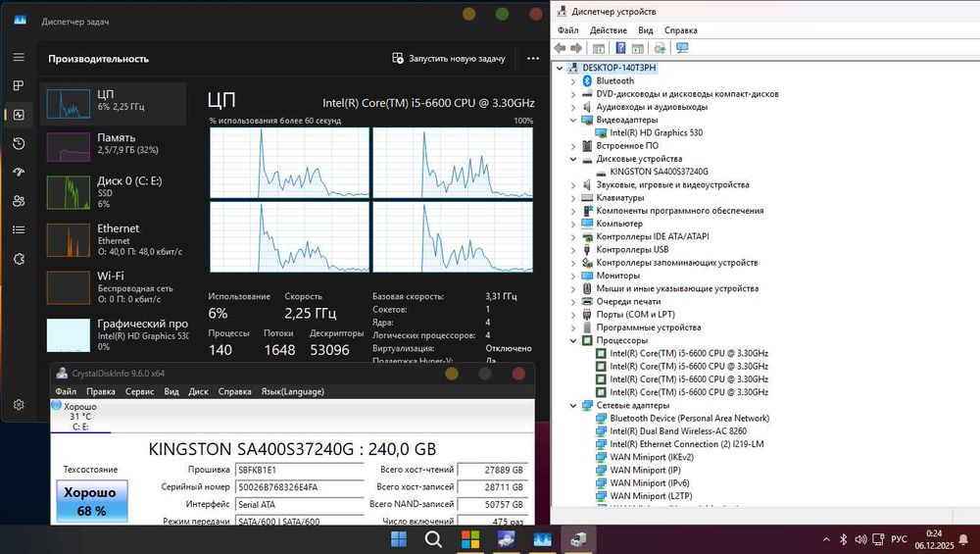The height and width of the screenshot is (554, 980).
Task: Toggle console tree icon in Device Manager toolbar
Action: [x=598, y=48]
